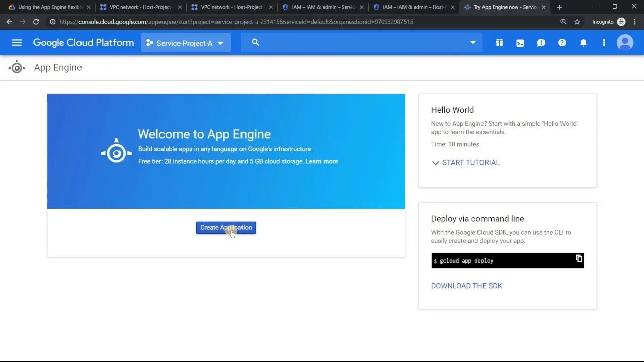The height and width of the screenshot is (362, 644).
Task: Click the Time: 10 minutes text
Action: (455, 144)
